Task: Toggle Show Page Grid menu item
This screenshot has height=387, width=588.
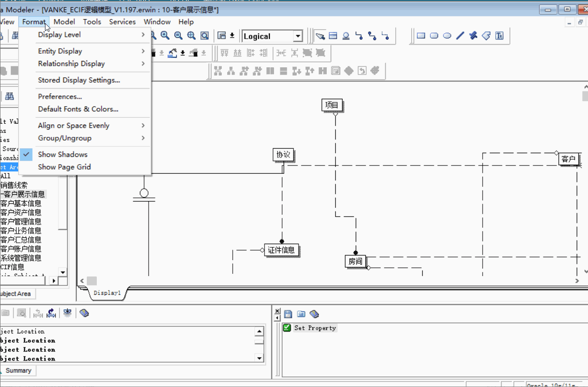Action: [65, 167]
